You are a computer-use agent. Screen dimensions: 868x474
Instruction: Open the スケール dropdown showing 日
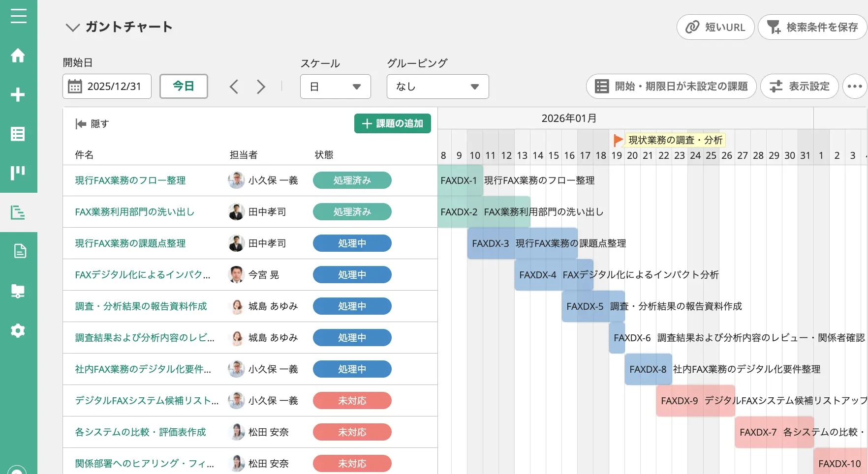pyautogui.click(x=335, y=87)
